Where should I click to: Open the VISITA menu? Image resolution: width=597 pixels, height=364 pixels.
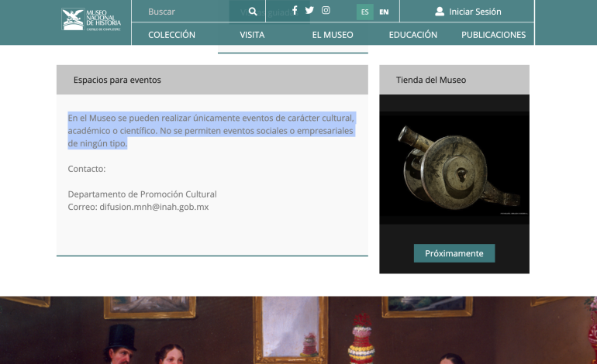pos(252,35)
